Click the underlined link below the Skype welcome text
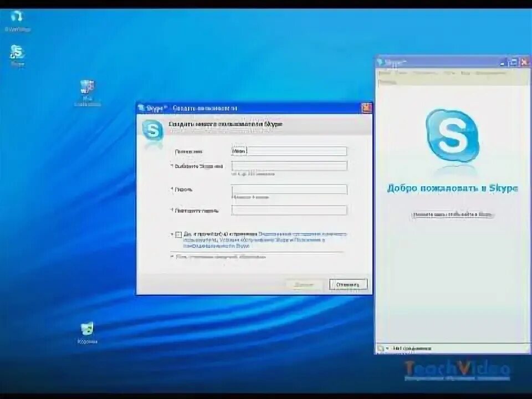The height and width of the screenshot is (399, 532). click(x=452, y=214)
